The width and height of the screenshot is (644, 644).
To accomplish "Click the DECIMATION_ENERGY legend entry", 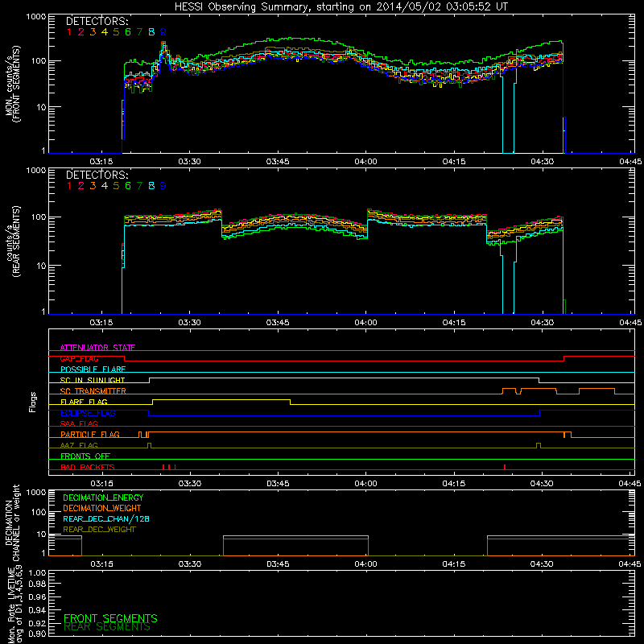I will (x=103, y=497).
